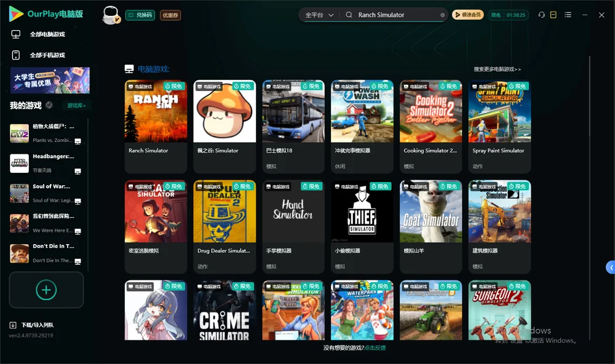This screenshot has height=364, width=615.
Task: Click the 电脑游戏 section header icon
Action: coord(129,69)
